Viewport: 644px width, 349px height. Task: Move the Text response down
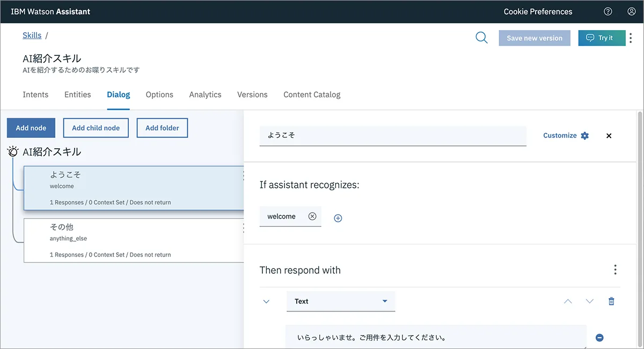pos(590,301)
